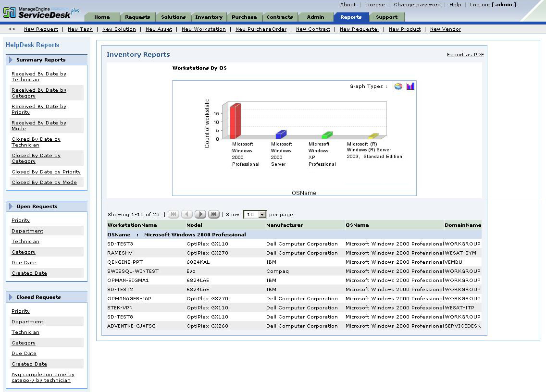Click the Summary Reports section icon
The image size is (546, 392).
(x=11, y=60)
